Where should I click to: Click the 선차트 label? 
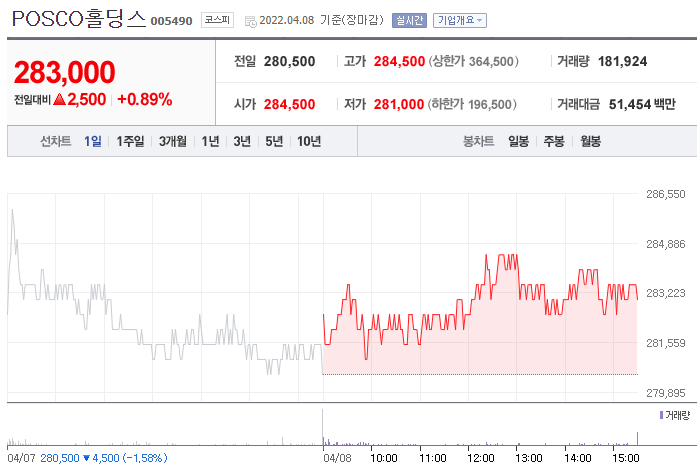pos(56,141)
